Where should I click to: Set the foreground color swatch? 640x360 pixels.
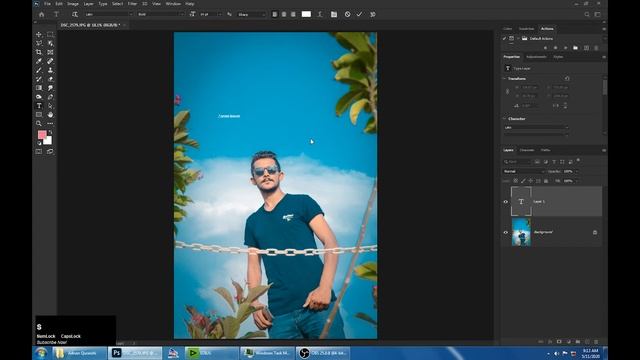pos(42,135)
